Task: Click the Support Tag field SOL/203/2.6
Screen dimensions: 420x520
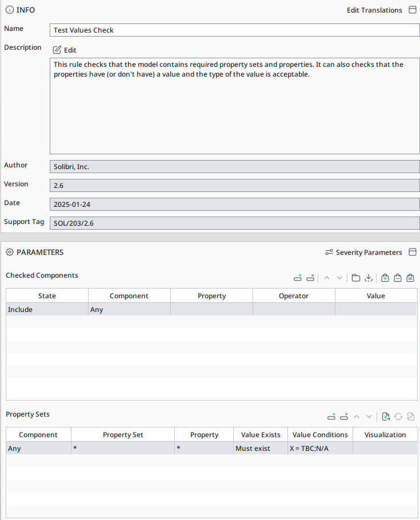Action: tap(234, 223)
